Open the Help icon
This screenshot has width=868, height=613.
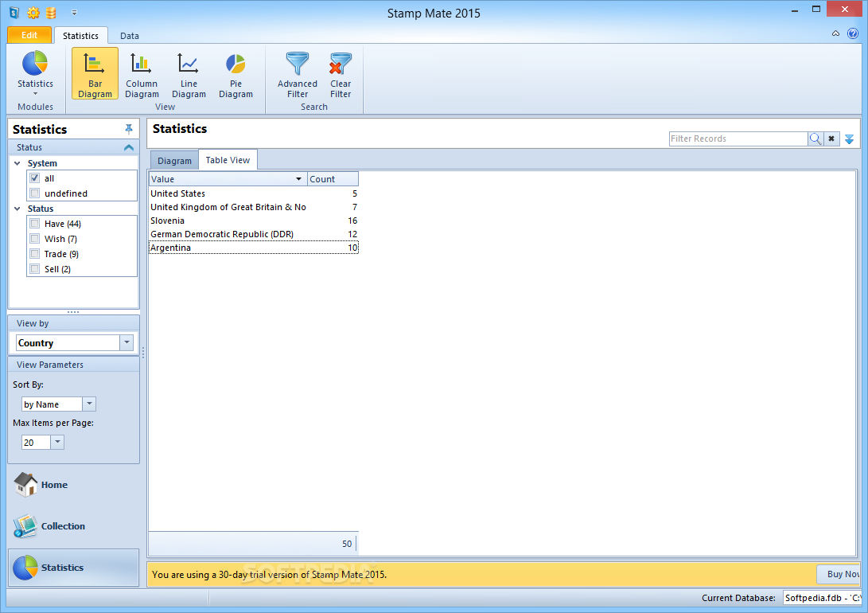tap(853, 33)
